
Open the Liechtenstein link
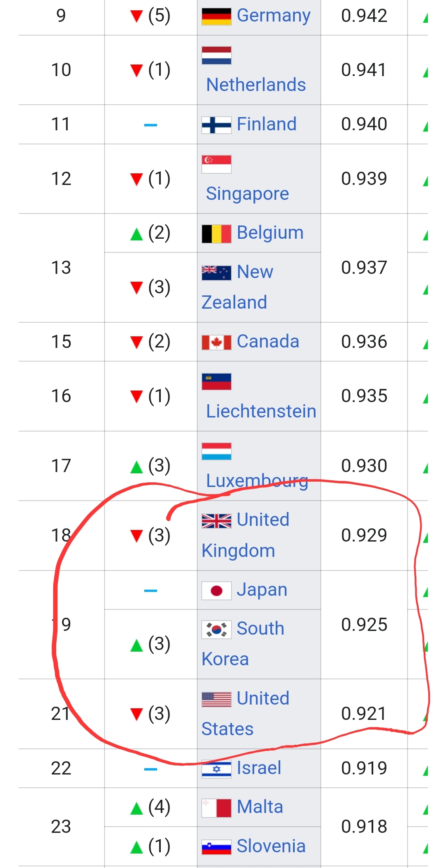(261, 411)
